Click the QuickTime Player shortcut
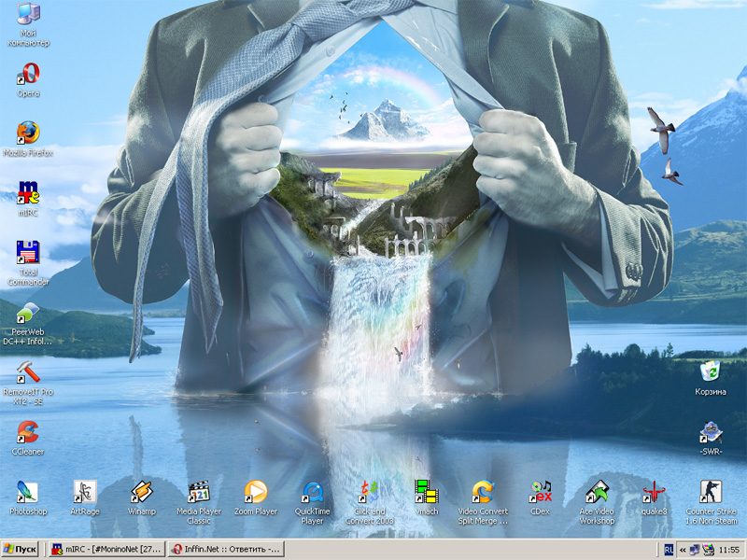747x560 pixels. (x=312, y=491)
